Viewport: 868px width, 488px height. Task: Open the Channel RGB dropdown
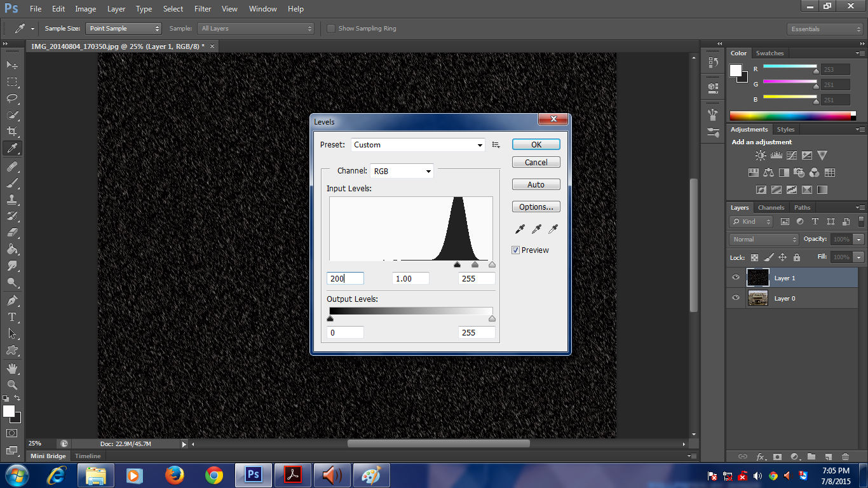(402, 171)
